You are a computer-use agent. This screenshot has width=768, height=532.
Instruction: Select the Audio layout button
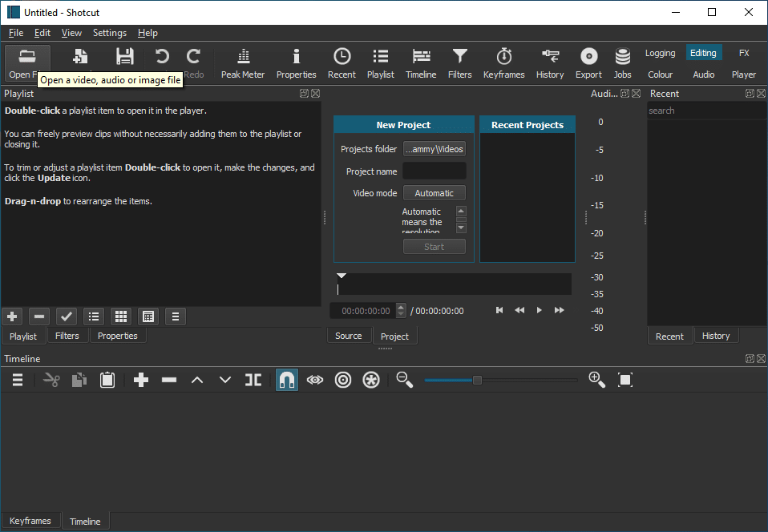(703, 75)
